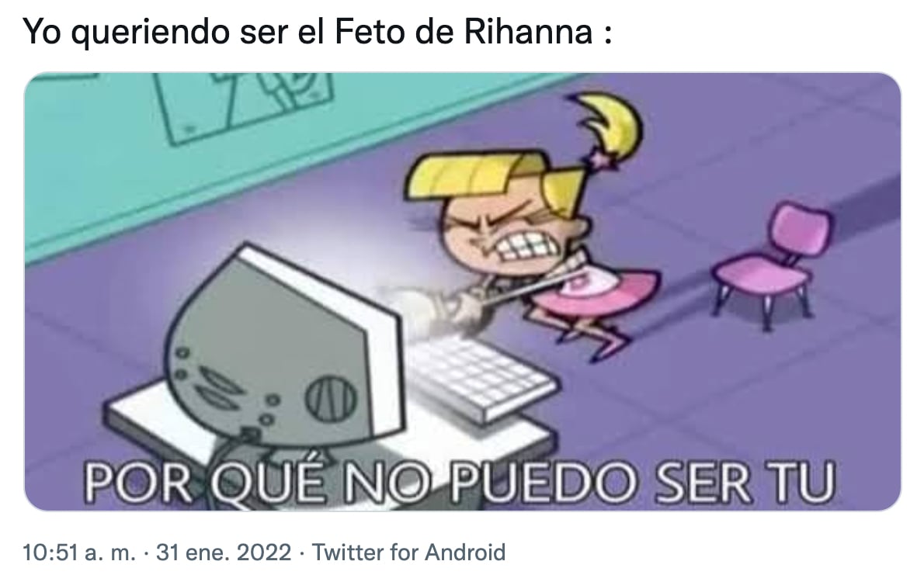Select the tweet text about Rihanna
924x582 pixels.
pos(317,33)
